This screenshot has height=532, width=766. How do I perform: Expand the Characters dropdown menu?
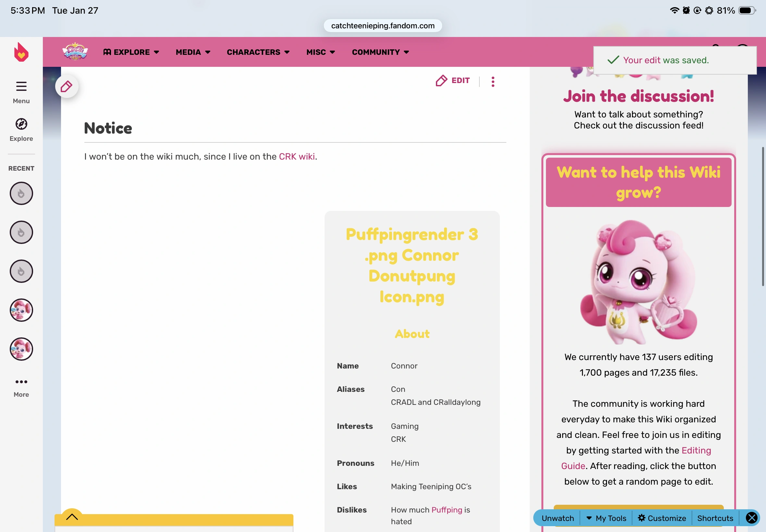[x=258, y=52]
